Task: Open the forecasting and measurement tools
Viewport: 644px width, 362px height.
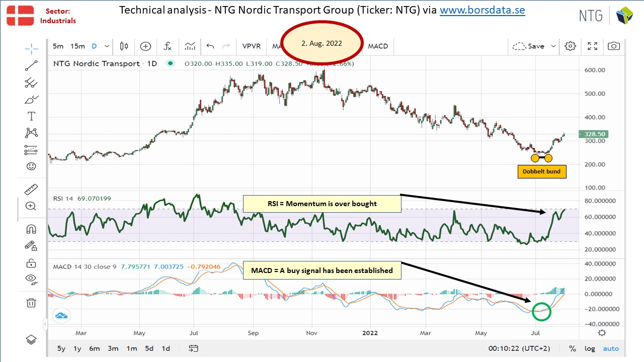Action: [x=31, y=149]
